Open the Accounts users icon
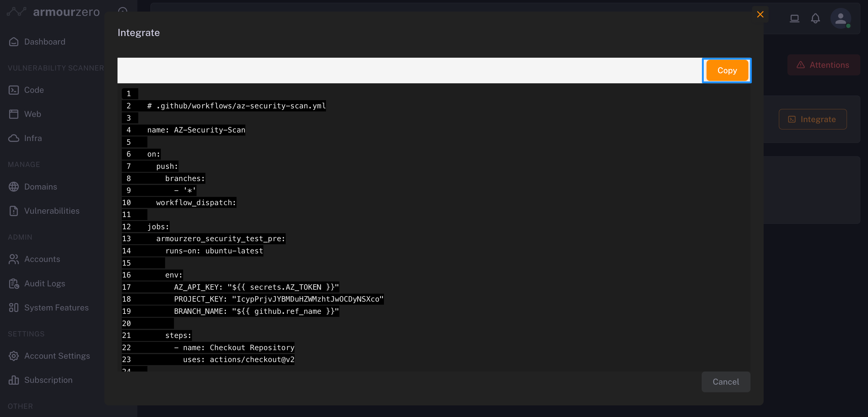 click(x=13, y=259)
